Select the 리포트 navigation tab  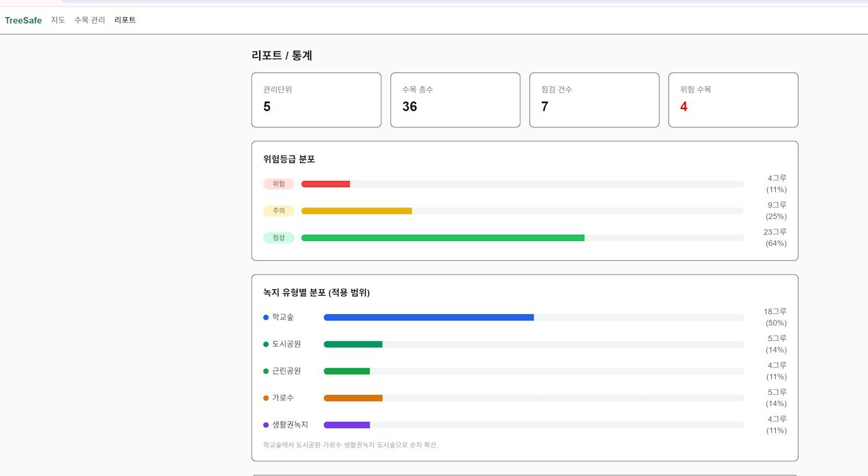point(125,20)
